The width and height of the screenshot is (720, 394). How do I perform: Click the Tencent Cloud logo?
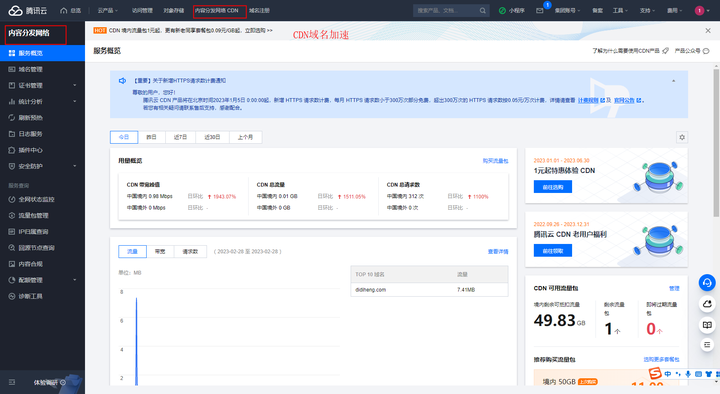[28, 11]
